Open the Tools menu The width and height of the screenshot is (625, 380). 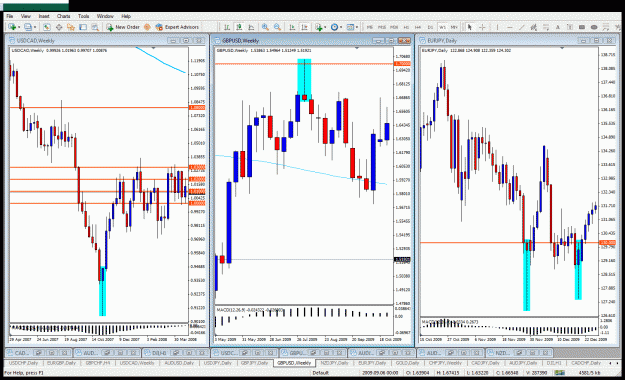coord(83,16)
